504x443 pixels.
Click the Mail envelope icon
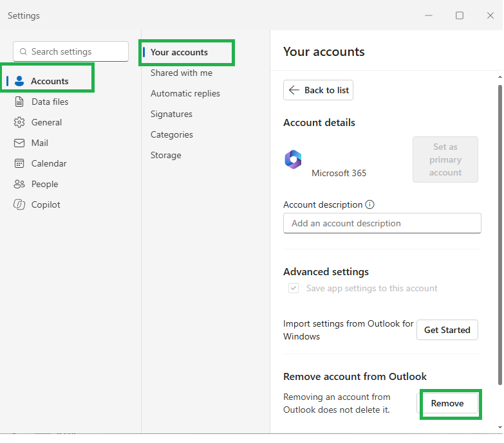point(19,143)
